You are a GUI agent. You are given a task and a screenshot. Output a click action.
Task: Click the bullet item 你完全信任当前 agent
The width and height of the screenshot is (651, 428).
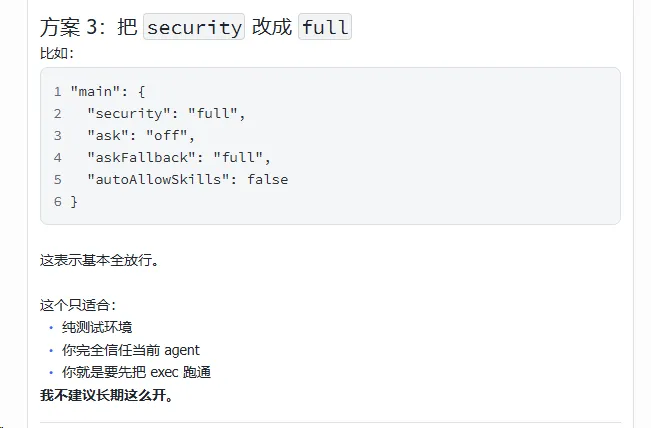coord(131,350)
